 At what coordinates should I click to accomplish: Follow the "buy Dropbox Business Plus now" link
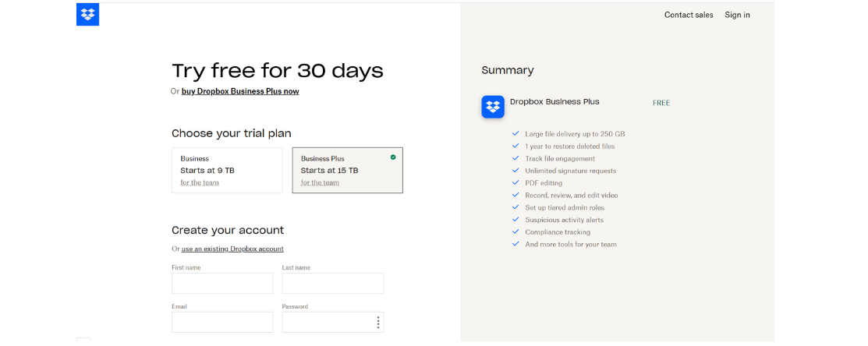click(x=240, y=91)
